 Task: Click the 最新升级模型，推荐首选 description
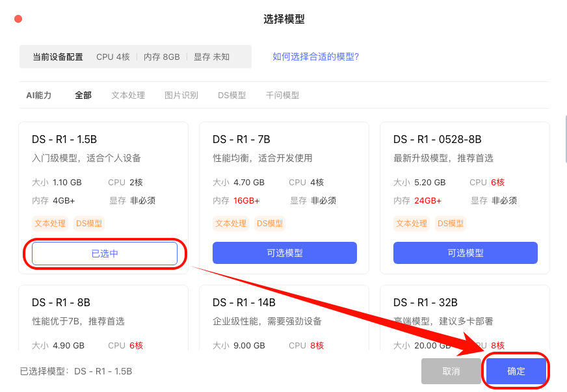443,158
